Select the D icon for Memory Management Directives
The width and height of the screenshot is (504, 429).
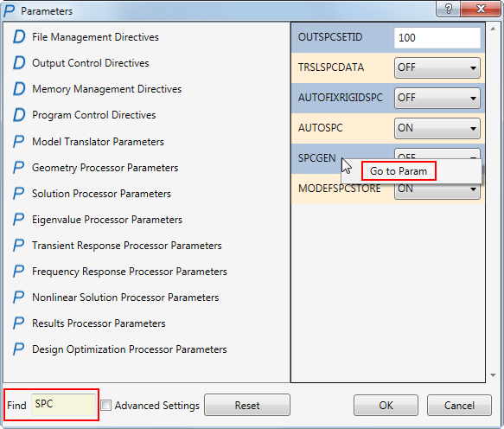coord(19,89)
